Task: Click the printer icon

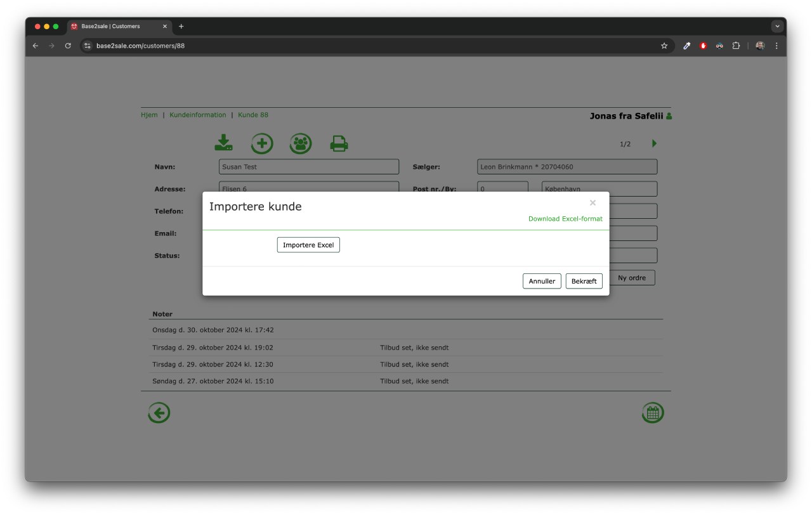Action: 339,144
